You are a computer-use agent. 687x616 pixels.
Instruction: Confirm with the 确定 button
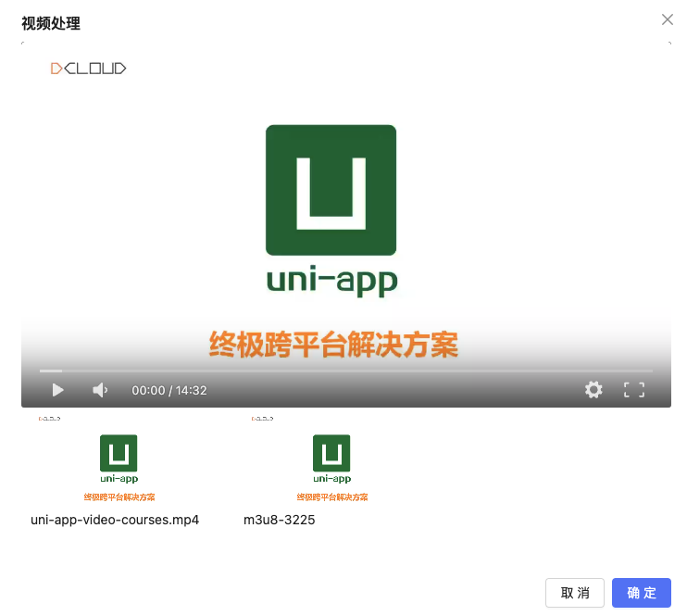coord(641,593)
